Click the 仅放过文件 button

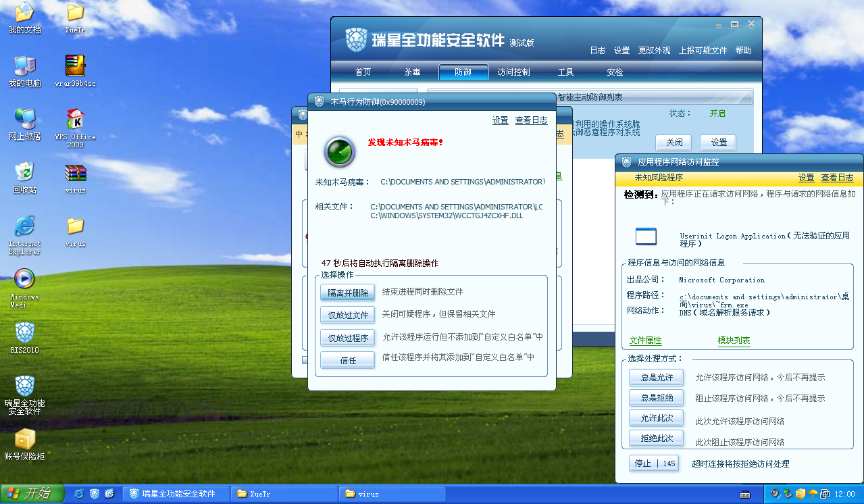(x=348, y=315)
